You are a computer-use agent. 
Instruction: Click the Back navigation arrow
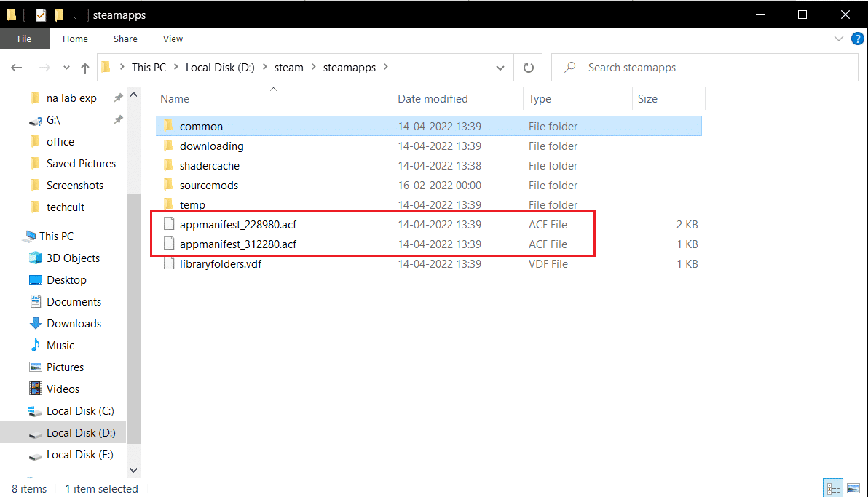click(17, 68)
